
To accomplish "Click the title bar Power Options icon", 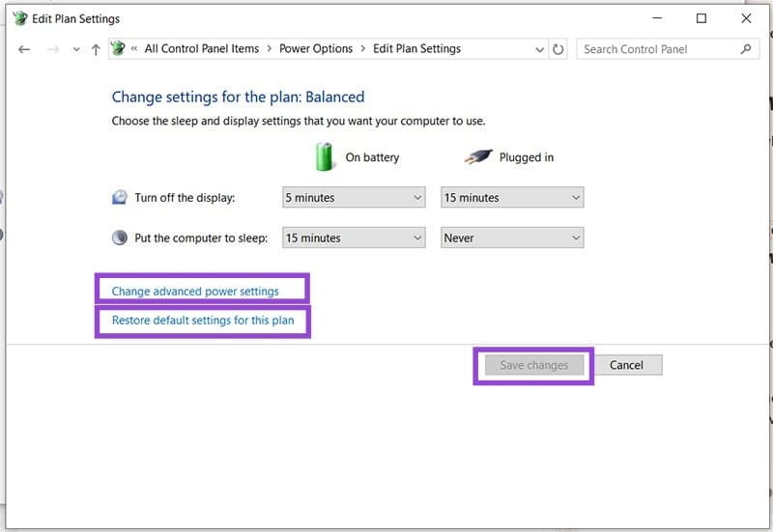I will [x=19, y=18].
